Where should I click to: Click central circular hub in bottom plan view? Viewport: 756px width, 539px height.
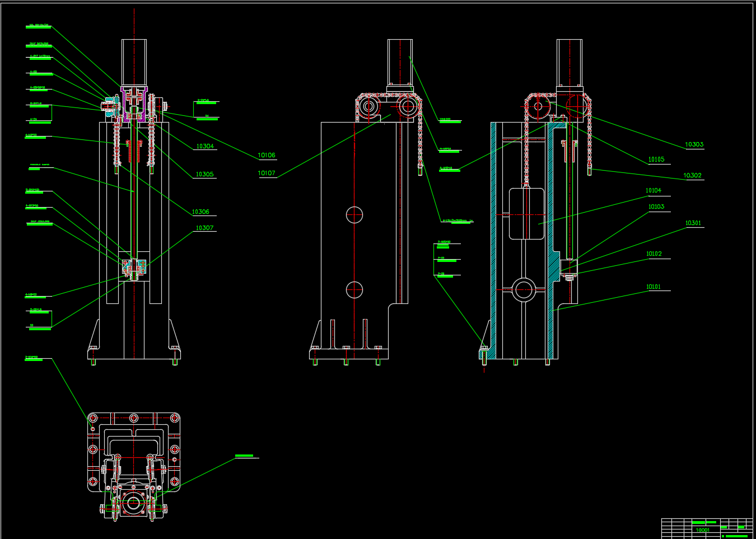[134, 503]
